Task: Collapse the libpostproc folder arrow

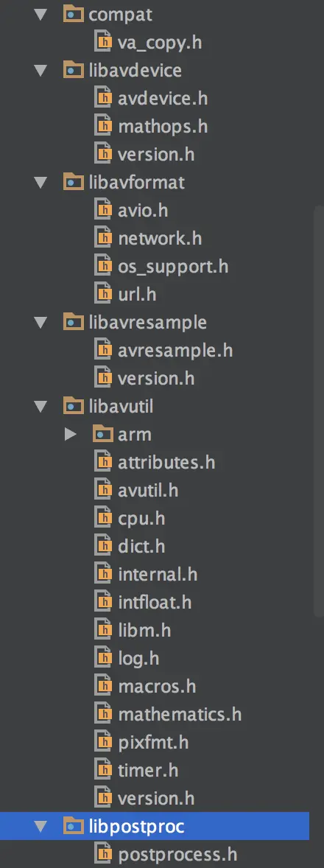Action: coord(41,827)
